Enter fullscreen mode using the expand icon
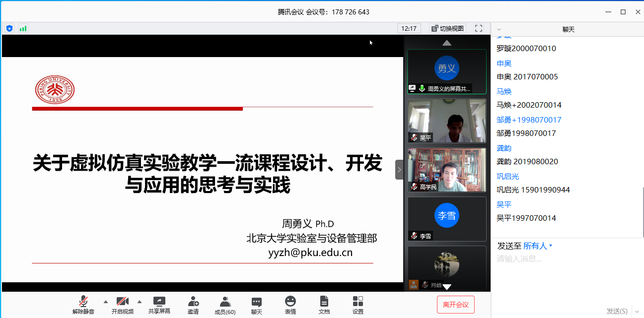The width and height of the screenshot is (644, 318). coord(479,28)
